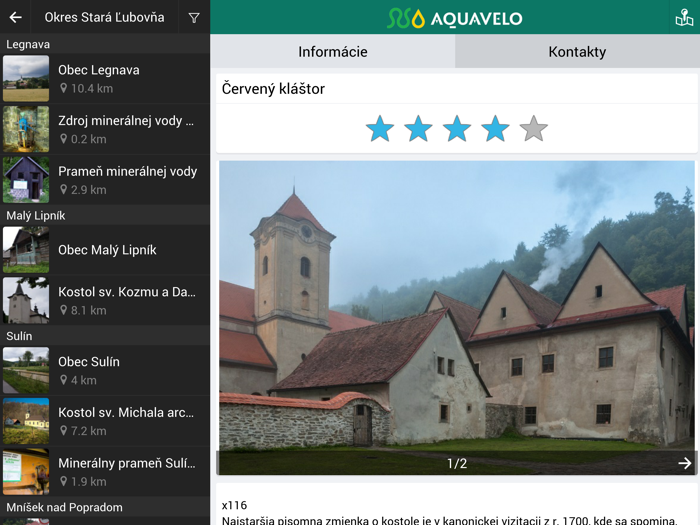Rate with the second star
700x525 pixels.
[x=418, y=129]
